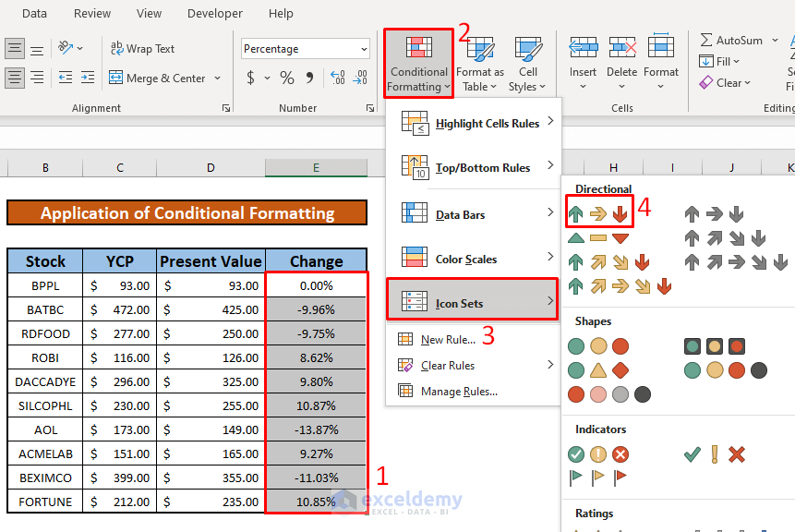Click Increase Indent icon
The width and height of the screenshot is (795, 532).
[x=88, y=78]
